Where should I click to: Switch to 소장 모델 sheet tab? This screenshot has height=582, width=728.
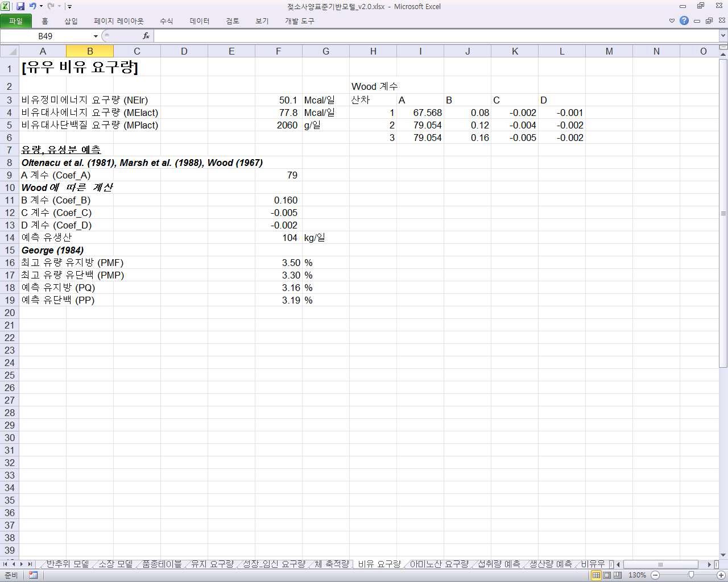pyautogui.click(x=115, y=564)
